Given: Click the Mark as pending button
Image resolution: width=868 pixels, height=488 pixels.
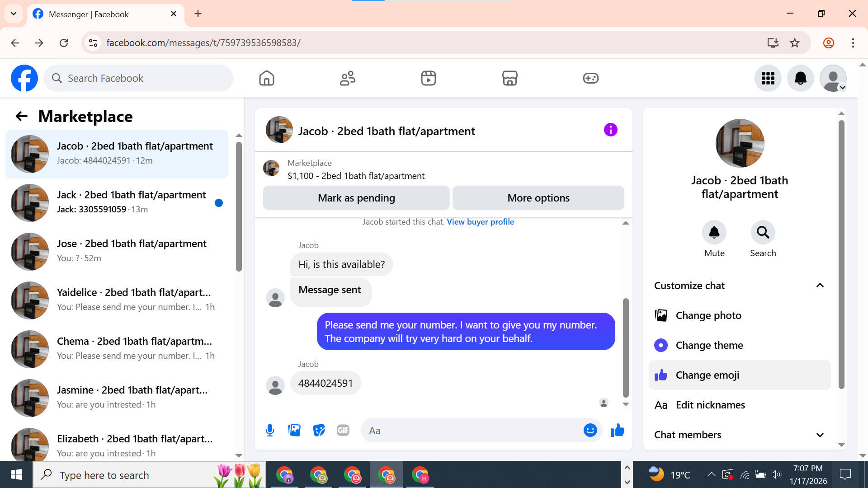Looking at the screenshot, I should click(356, 198).
